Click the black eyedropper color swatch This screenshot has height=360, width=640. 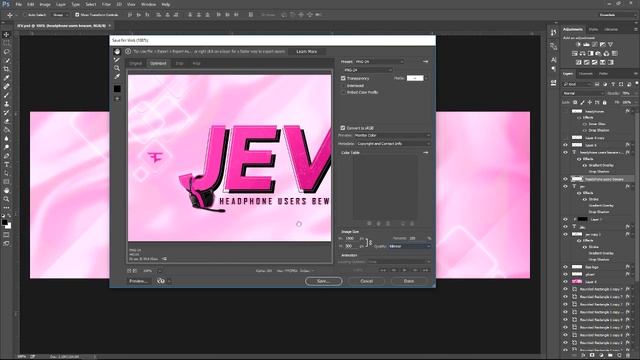pyautogui.click(x=117, y=89)
